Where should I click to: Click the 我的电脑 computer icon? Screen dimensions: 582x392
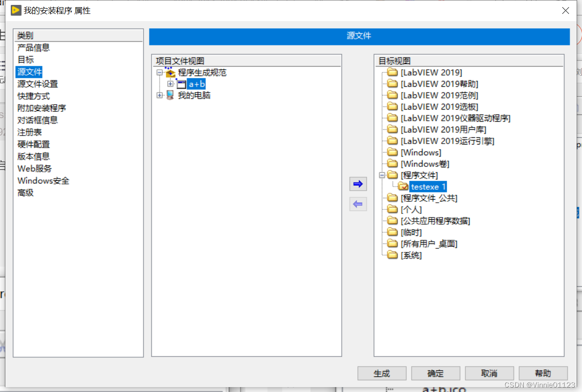coord(170,95)
